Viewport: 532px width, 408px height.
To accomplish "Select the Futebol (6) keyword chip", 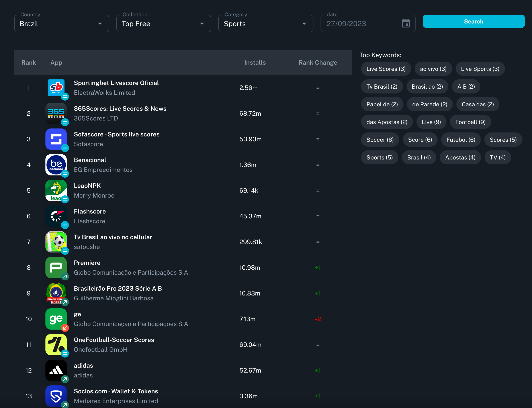I will [461, 140].
